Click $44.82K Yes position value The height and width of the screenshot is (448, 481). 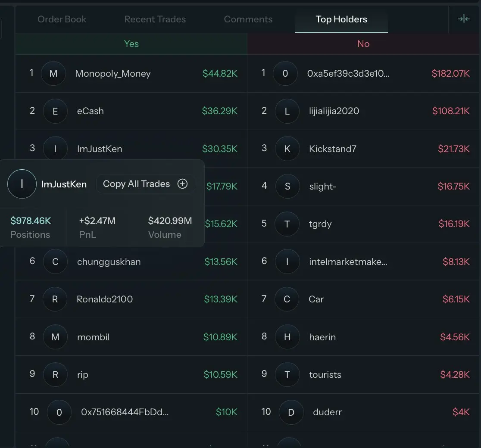pos(220,74)
